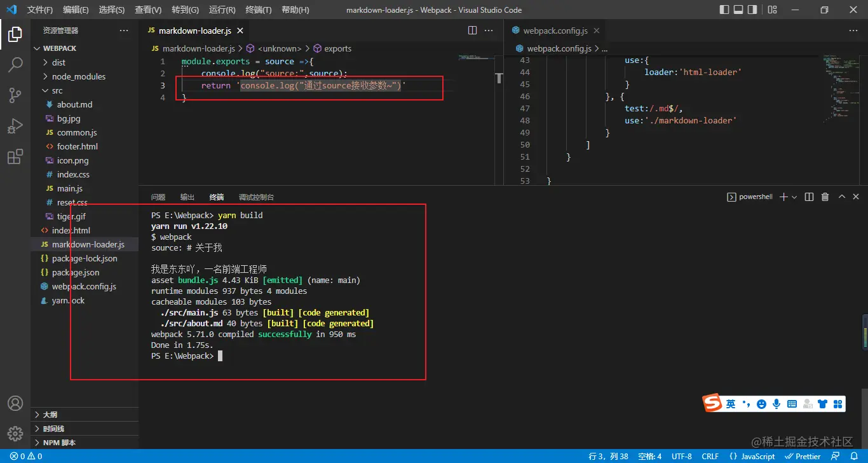Image resolution: width=868 pixels, height=463 pixels.
Task: Open the Explorer view in activity bar
Action: click(15, 34)
